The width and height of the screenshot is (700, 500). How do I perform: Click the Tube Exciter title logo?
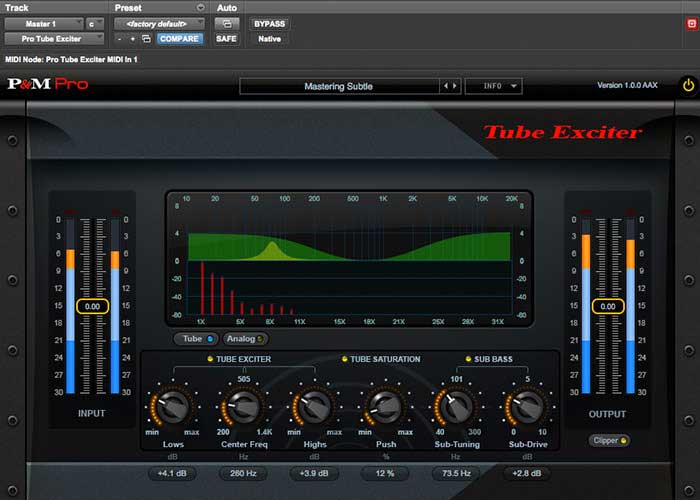562,132
